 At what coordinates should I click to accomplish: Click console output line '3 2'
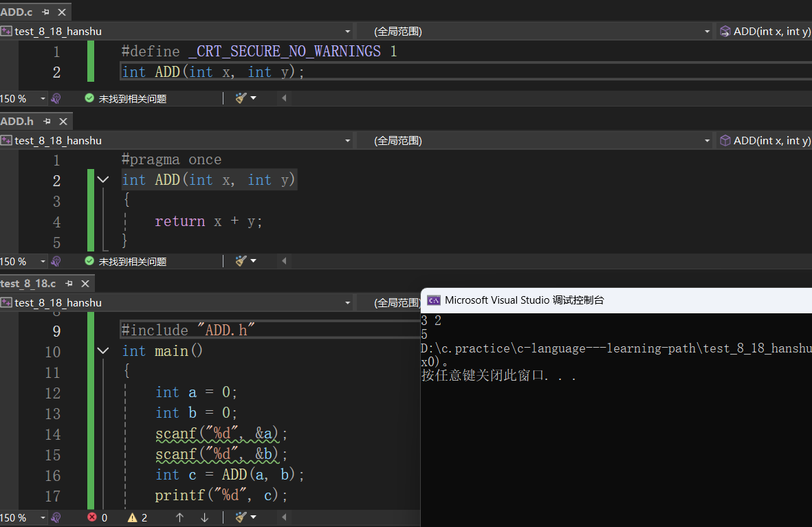pos(431,321)
